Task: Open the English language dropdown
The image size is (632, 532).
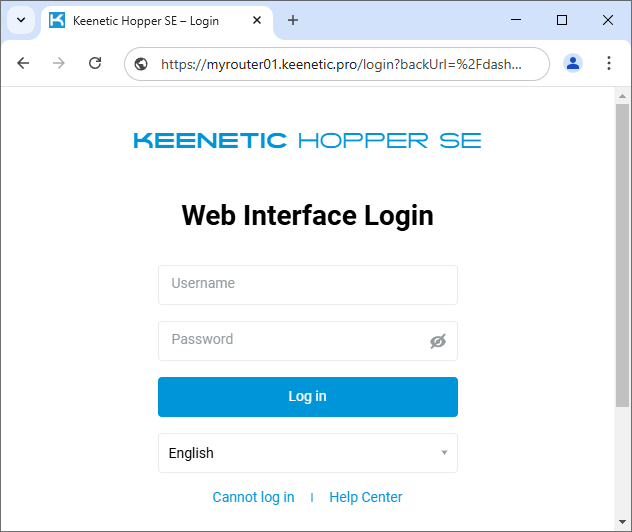Action: [300, 453]
